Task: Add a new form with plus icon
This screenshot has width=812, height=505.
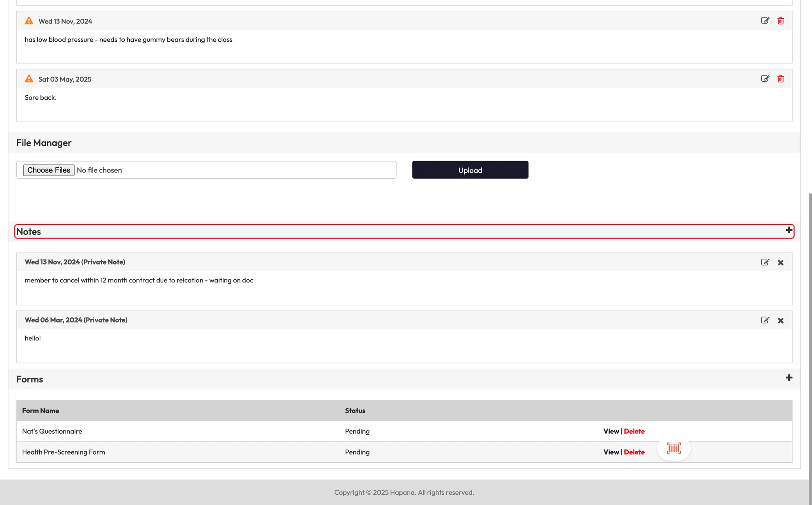Action: [789, 378]
